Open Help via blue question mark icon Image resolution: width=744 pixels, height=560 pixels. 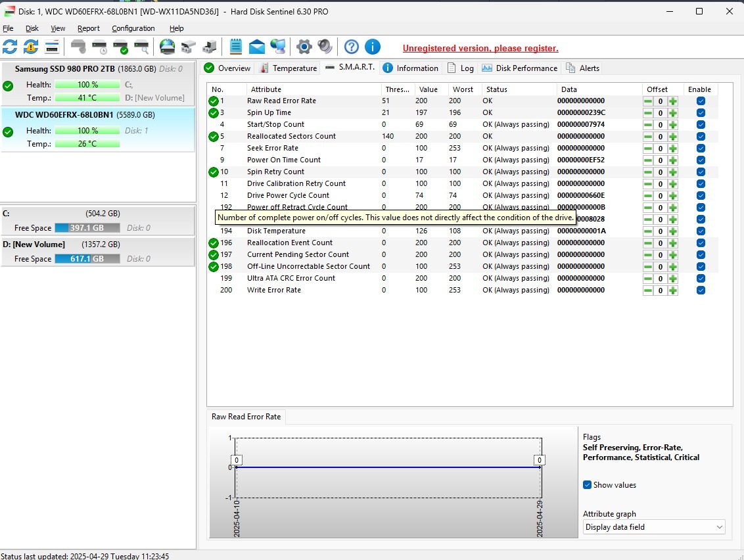352,47
